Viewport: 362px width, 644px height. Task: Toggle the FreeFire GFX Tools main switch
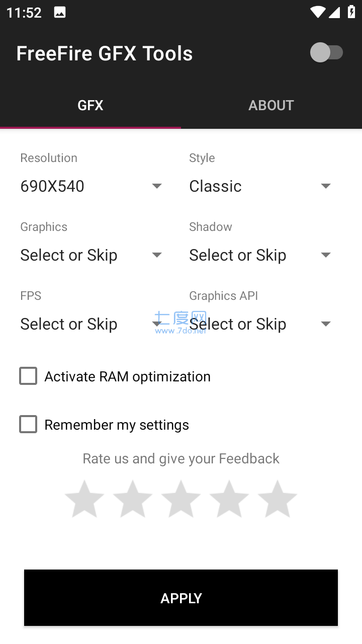[x=327, y=53]
